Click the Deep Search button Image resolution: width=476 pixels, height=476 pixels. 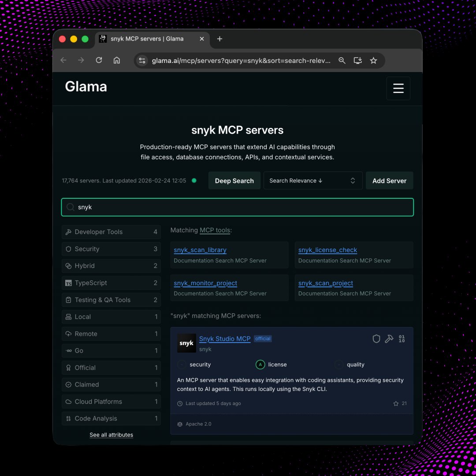tap(234, 181)
